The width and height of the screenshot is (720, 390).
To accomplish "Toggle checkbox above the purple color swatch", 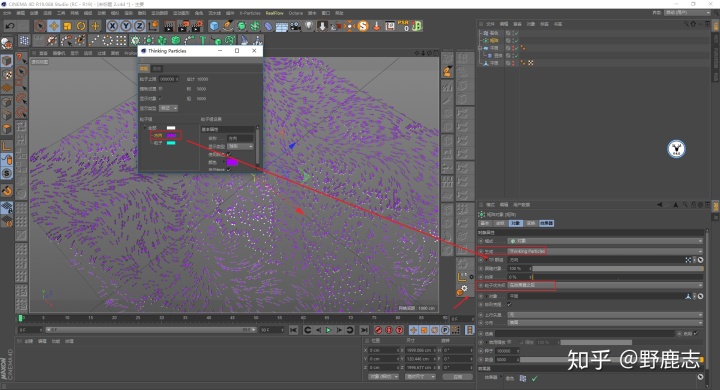I will point(229,154).
